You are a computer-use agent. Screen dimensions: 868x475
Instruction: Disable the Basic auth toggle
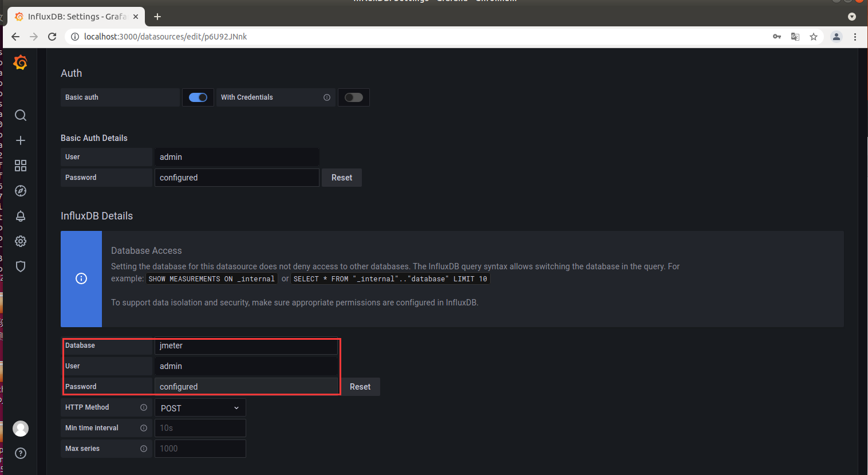198,97
